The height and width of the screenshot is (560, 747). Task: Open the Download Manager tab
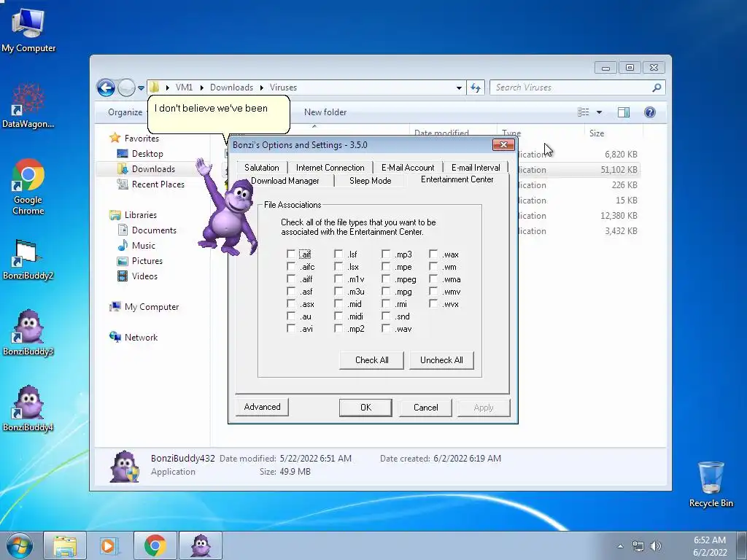[x=285, y=181]
